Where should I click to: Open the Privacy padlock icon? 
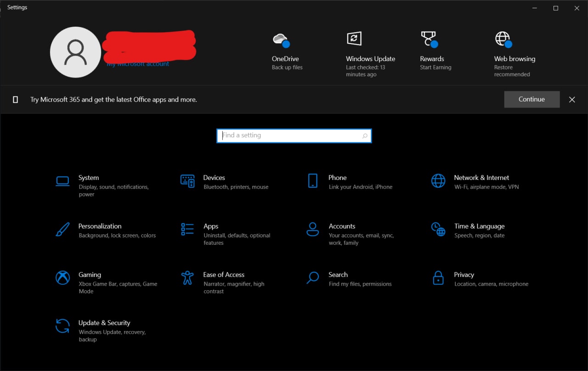click(x=438, y=277)
